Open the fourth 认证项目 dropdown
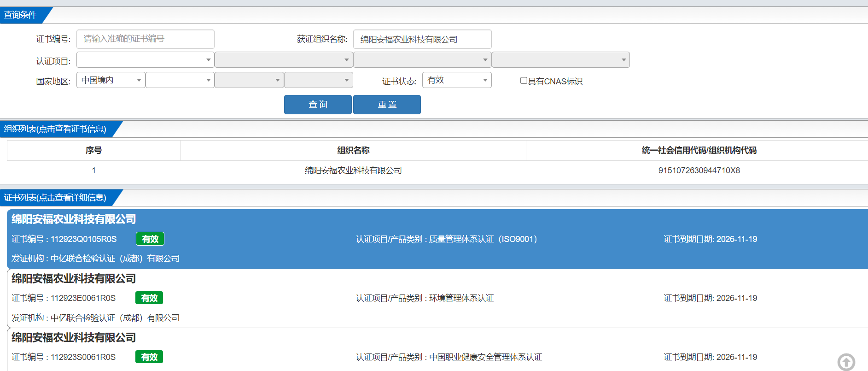 pyautogui.click(x=560, y=60)
